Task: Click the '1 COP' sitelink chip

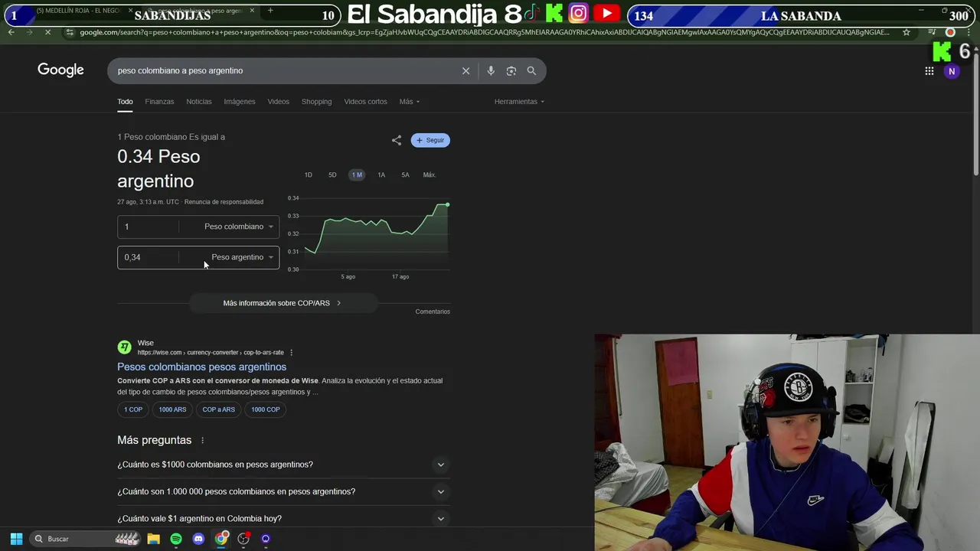Action: (x=133, y=409)
